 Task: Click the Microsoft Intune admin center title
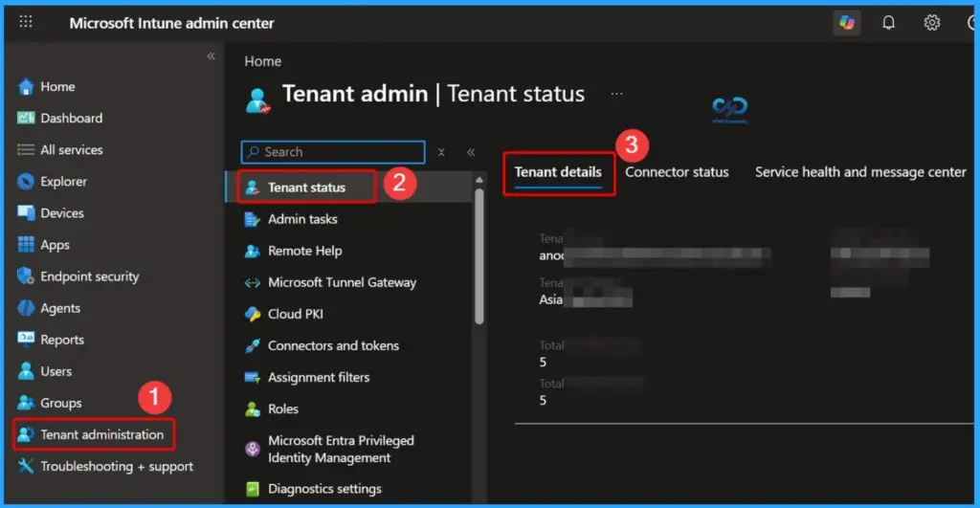tap(171, 23)
